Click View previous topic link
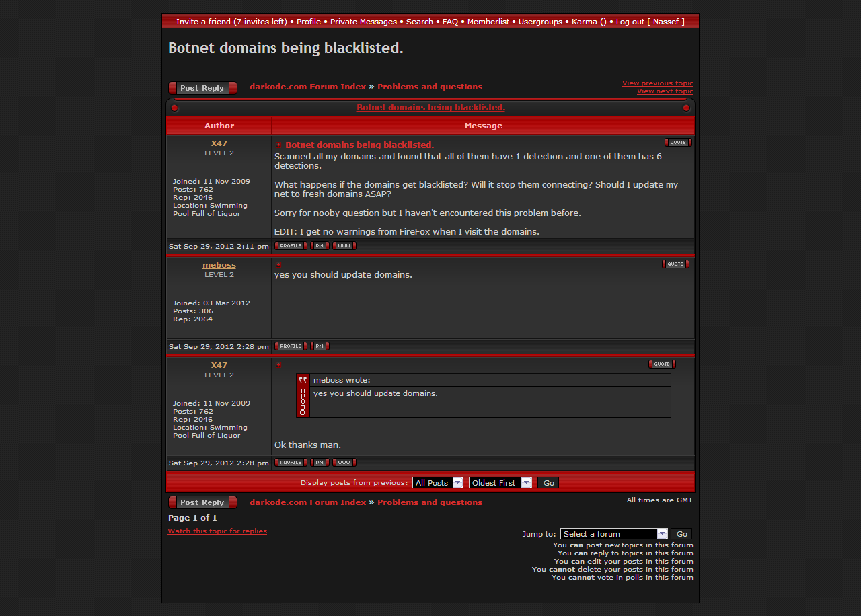Viewport: 861px width, 616px height. point(657,83)
